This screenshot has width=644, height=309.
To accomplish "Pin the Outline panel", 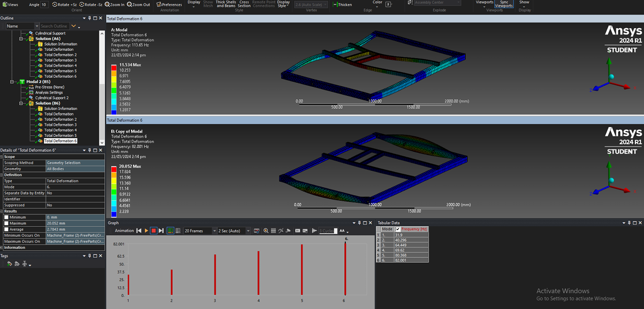I will pyautogui.click(x=89, y=18).
